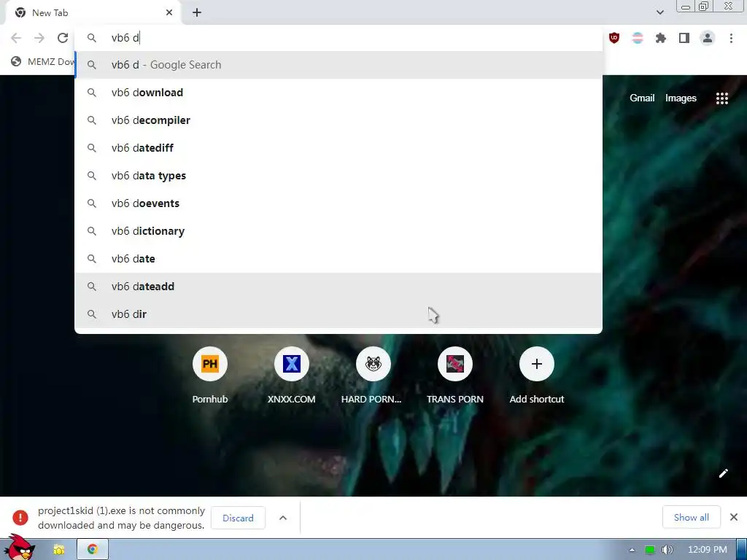Viewport: 747px width, 560px height.
Task: Show hidden system tray icons
Action: tap(632, 550)
